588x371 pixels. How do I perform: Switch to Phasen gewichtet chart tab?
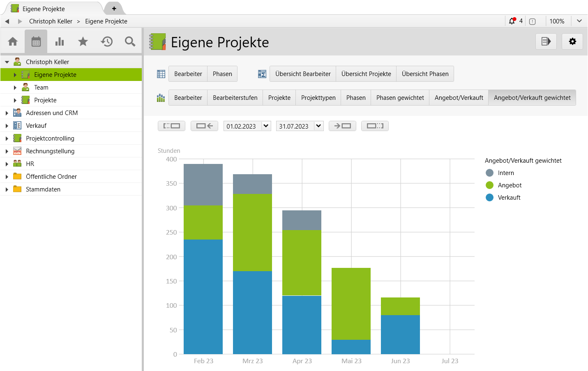tap(400, 98)
